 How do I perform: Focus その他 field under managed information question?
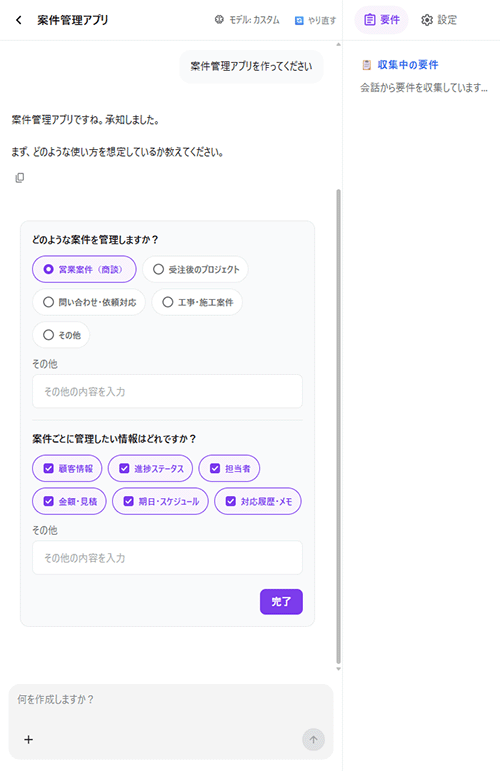coord(167,558)
